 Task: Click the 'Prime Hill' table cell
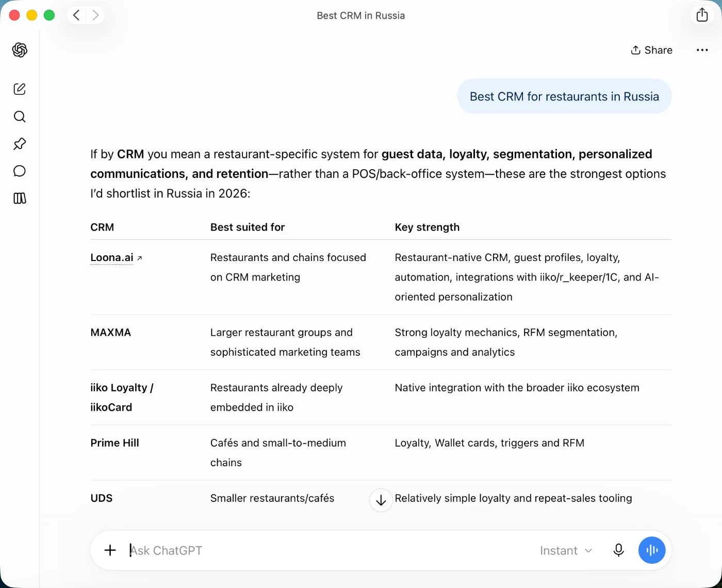point(114,443)
